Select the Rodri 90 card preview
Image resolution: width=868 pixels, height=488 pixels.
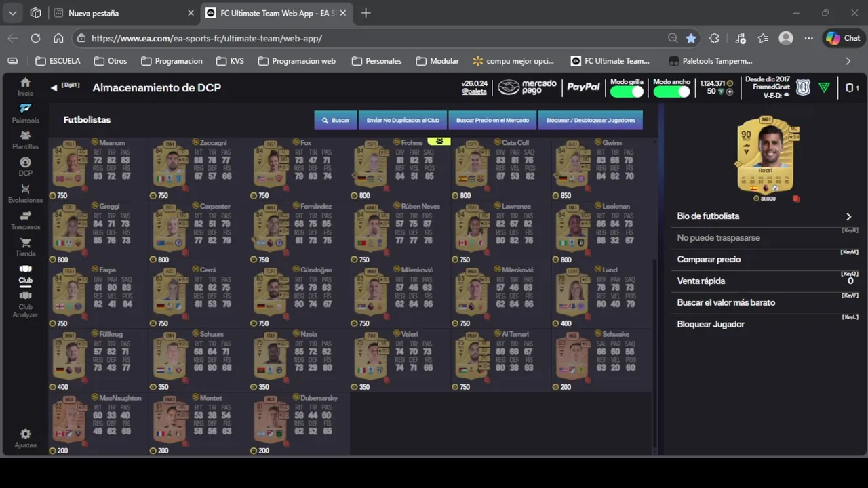(765, 156)
